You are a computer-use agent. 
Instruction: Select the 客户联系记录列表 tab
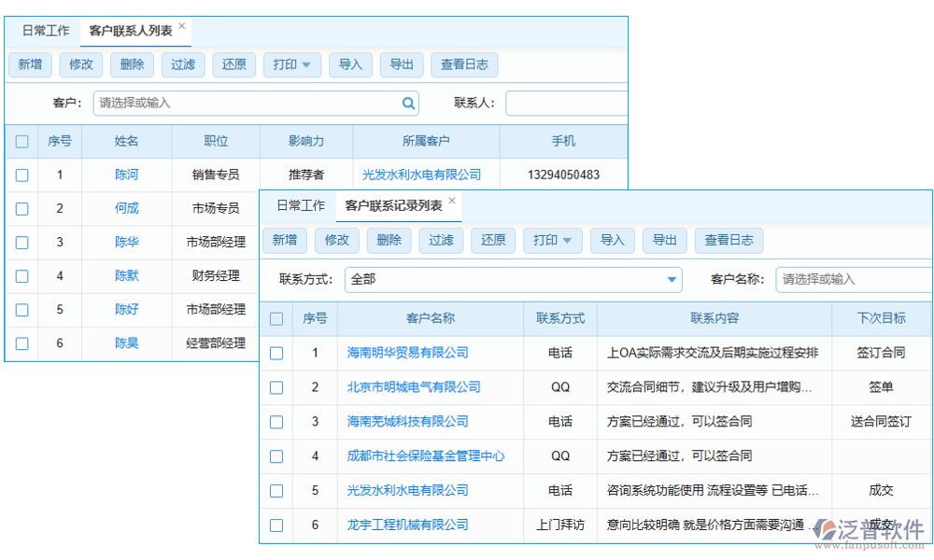pyautogui.click(x=393, y=205)
